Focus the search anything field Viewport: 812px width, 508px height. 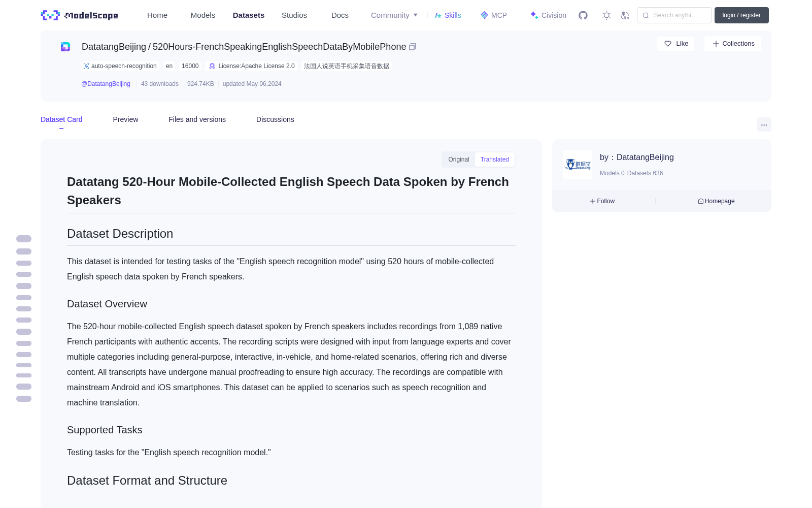point(674,15)
